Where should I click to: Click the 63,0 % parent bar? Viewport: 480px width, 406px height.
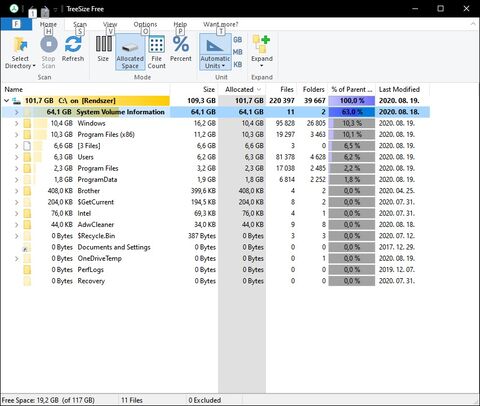352,112
